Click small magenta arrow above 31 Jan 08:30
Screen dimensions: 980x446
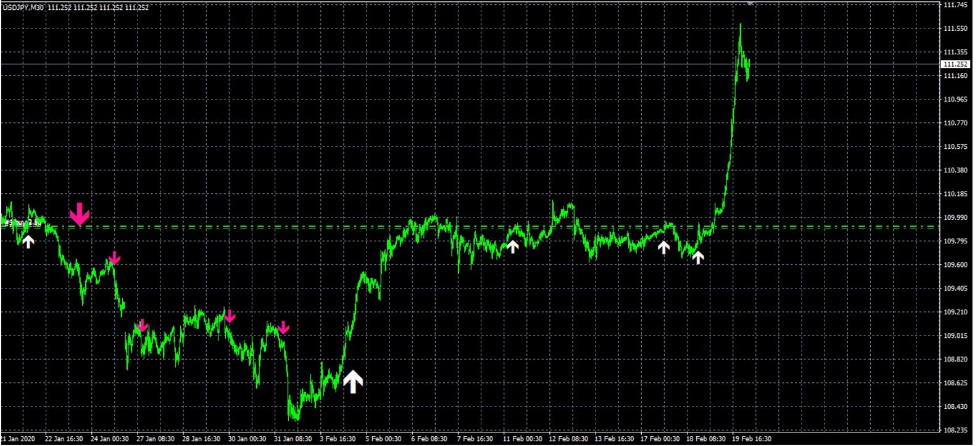(x=283, y=327)
